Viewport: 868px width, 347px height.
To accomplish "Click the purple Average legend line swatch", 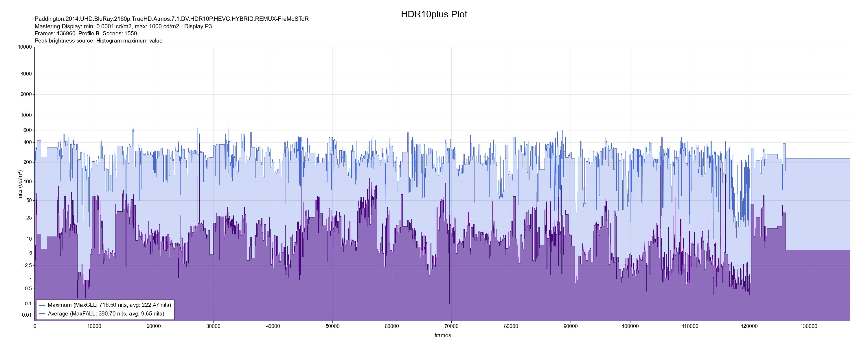I will 42,314.
